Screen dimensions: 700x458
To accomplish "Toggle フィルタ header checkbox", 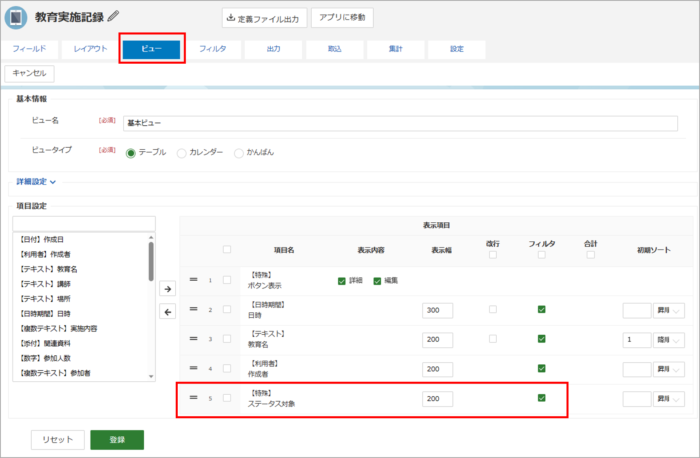I will tap(542, 255).
